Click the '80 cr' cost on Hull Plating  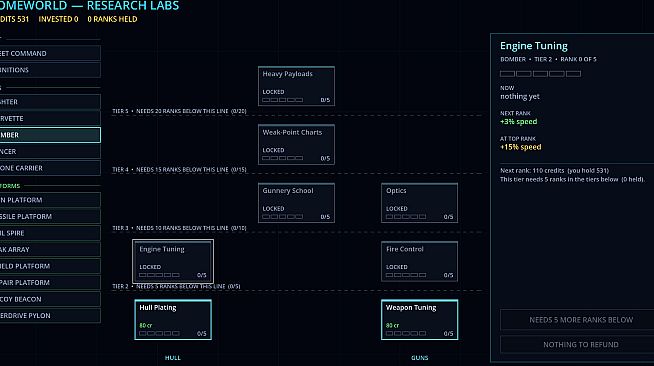coord(146,325)
